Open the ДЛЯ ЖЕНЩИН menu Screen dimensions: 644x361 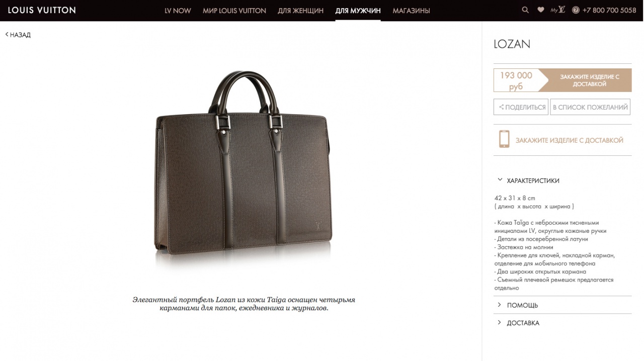point(300,11)
